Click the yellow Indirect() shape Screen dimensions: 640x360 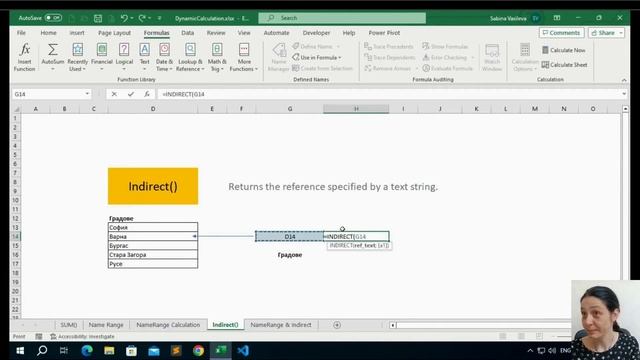tap(153, 186)
